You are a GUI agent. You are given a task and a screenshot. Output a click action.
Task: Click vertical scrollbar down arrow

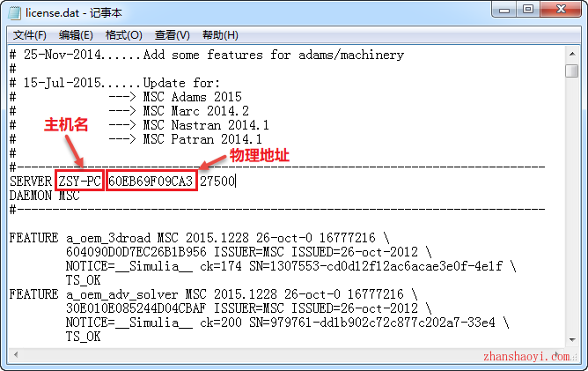point(572,340)
